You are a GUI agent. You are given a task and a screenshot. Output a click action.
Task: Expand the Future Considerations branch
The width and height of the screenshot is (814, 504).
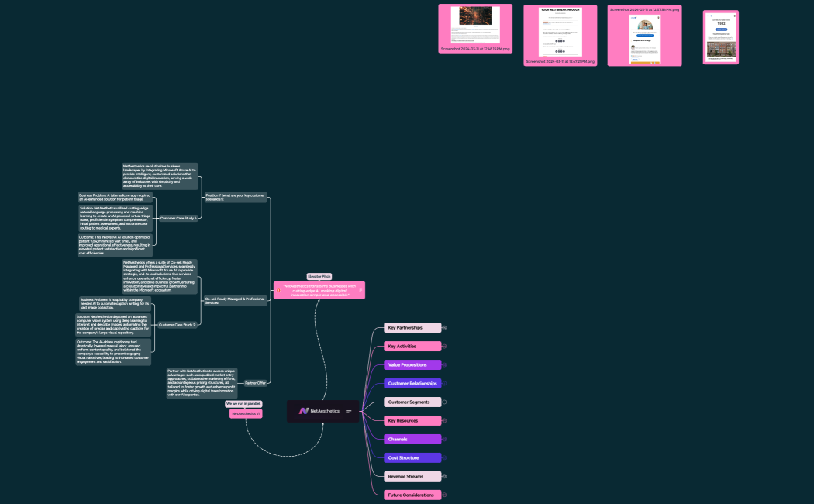pyautogui.click(x=444, y=495)
